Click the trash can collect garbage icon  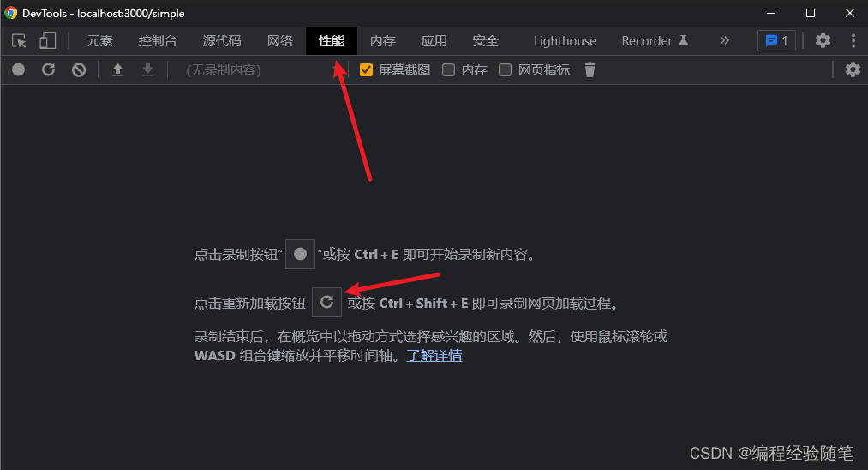coord(590,69)
